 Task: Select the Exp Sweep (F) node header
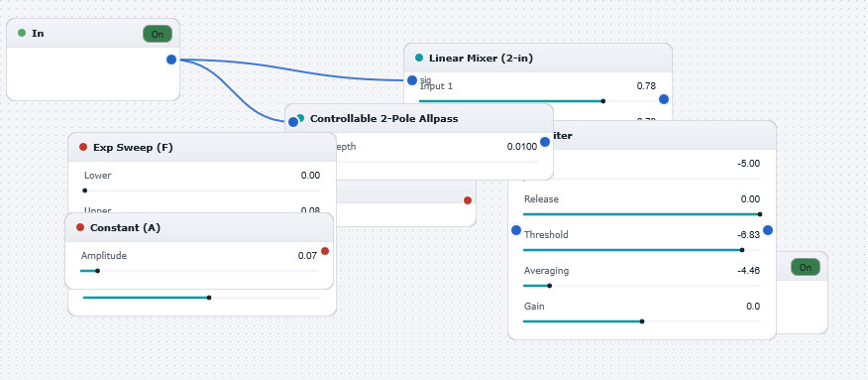[202, 148]
